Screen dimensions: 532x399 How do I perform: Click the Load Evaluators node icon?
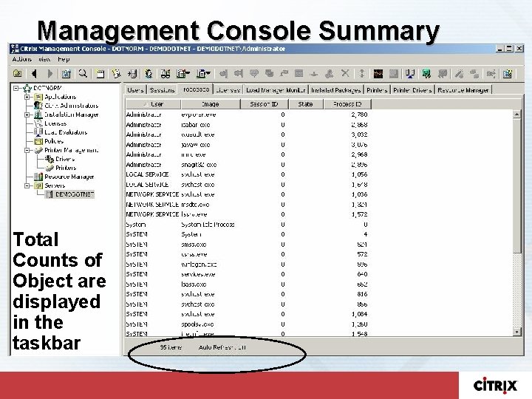pos(38,132)
